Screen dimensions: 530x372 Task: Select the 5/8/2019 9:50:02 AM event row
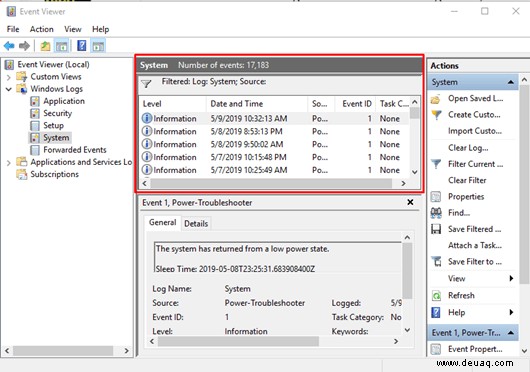point(274,144)
